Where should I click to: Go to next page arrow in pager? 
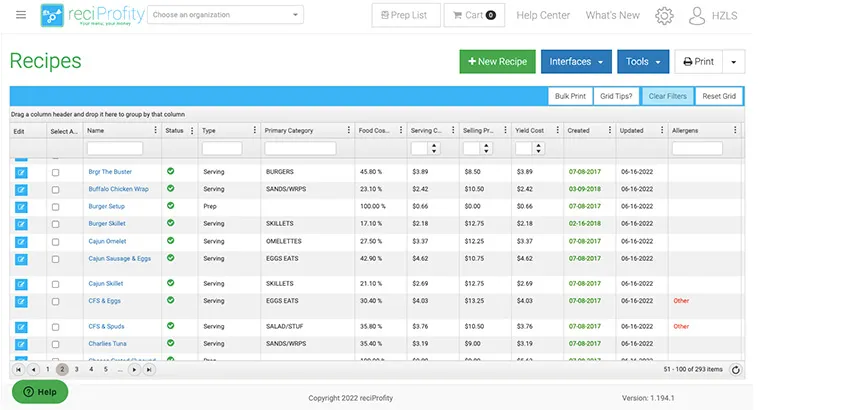click(x=134, y=369)
